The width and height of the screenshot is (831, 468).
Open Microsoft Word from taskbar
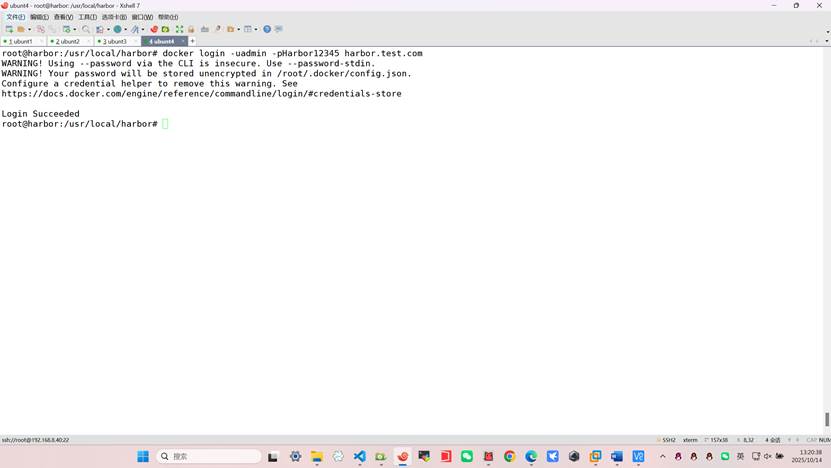click(x=616, y=456)
